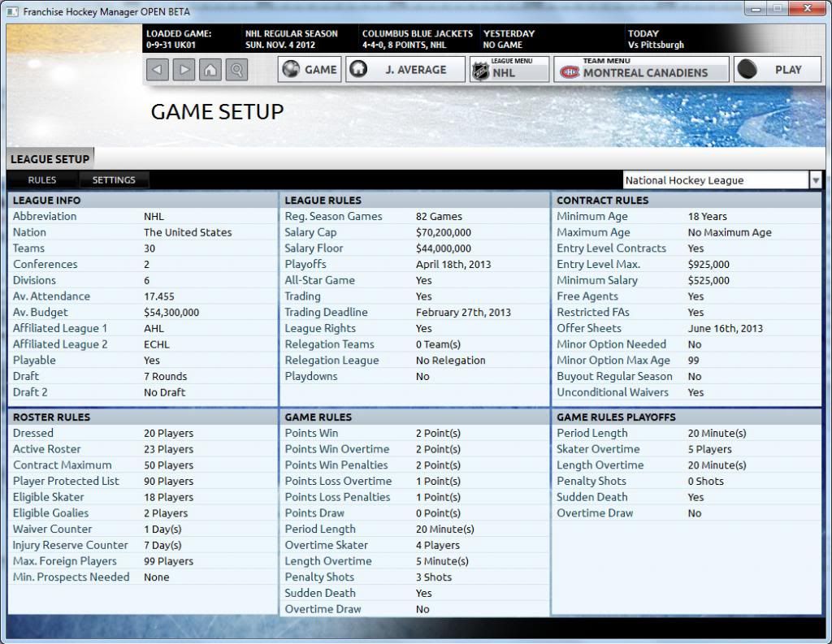
Task: Open the National Hockey League dropdown
Action: click(722, 180)
